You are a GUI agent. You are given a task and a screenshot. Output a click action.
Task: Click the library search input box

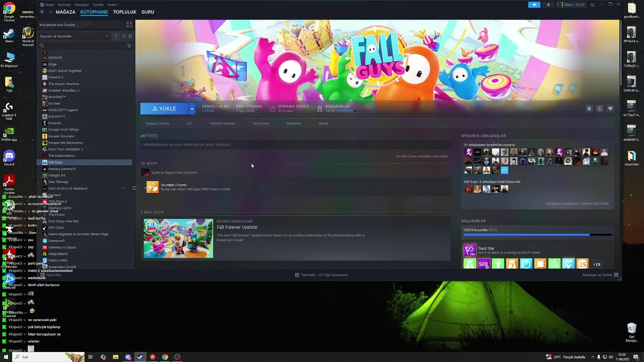point(83,46)
